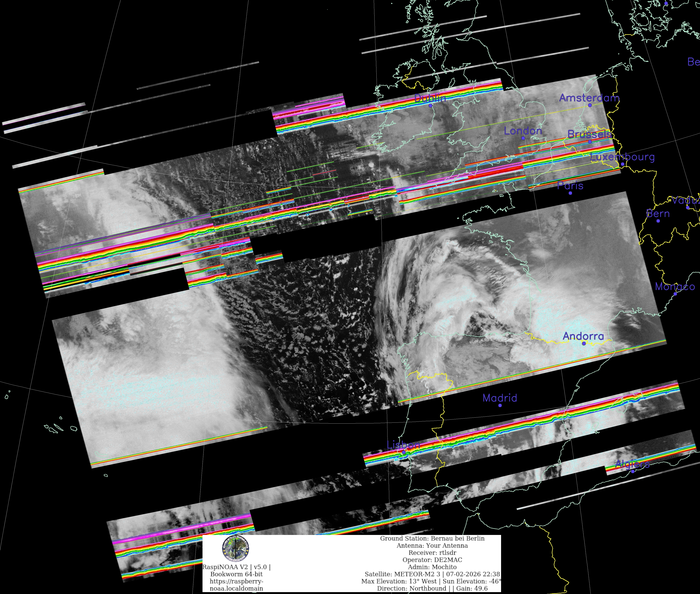Click the Paris city marker dot
This screenshot has height=594, width=700.
[570, 193]
